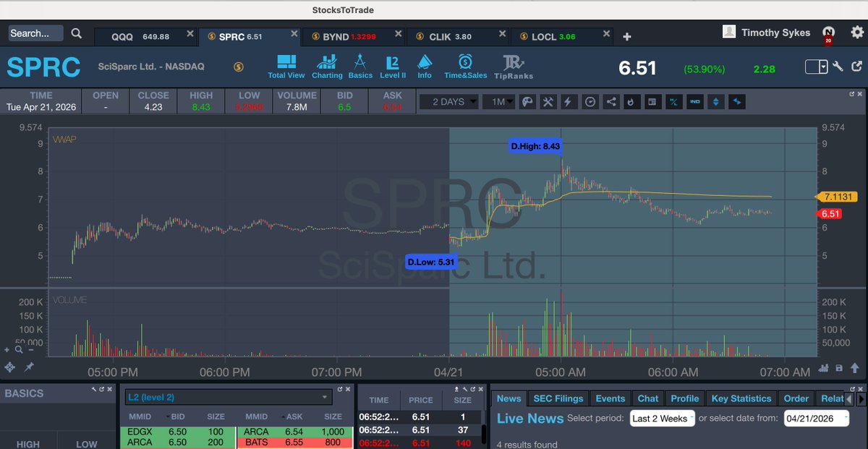Toggle the percent change display on the chart
868x449 pixels.
673,102
